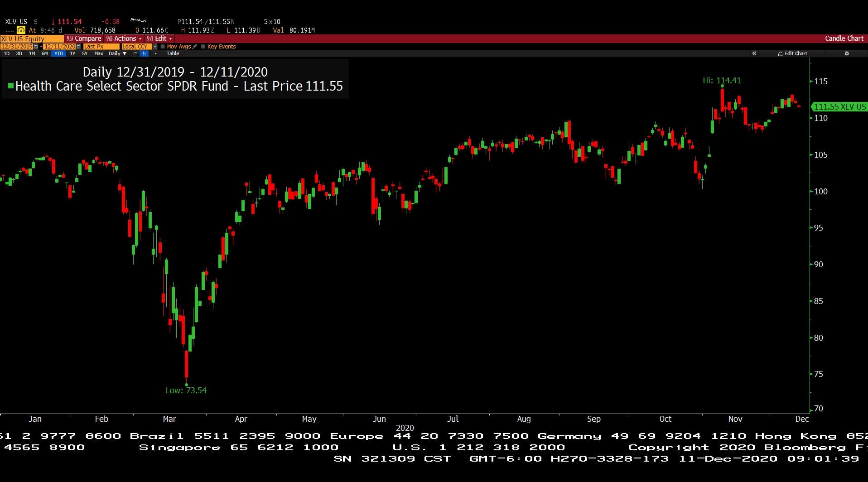Click the start date field 12/31/2019
The image size is (868, 482).
click(17, 47)
